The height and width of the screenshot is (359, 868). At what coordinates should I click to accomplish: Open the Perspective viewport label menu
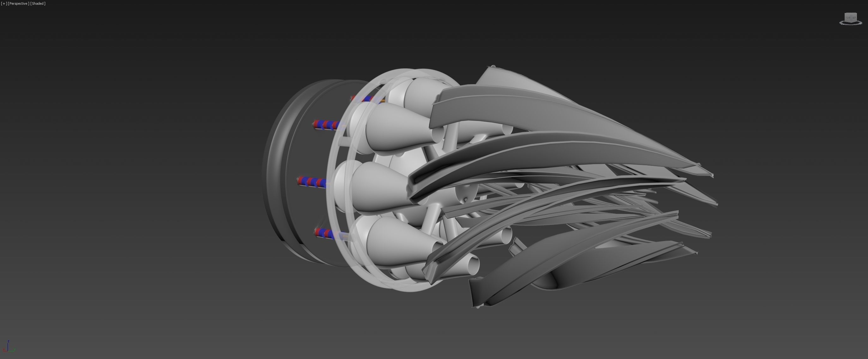[18, 3]
